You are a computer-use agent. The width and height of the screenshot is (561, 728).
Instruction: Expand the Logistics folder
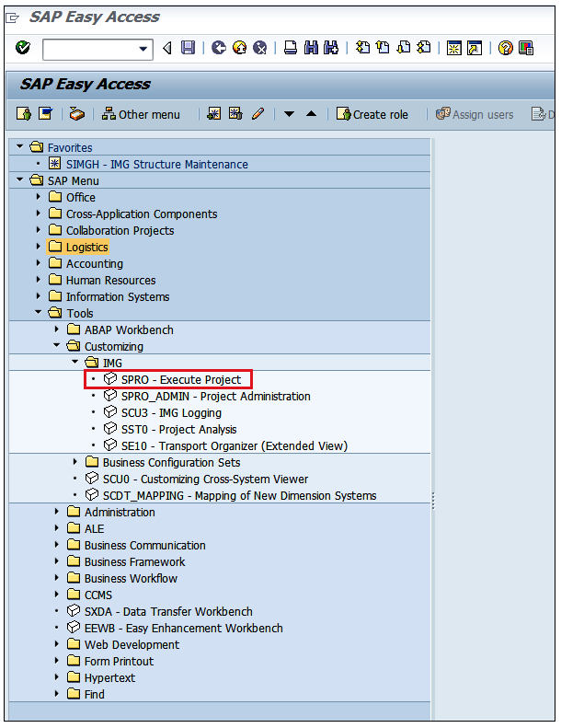pos(39,247)
